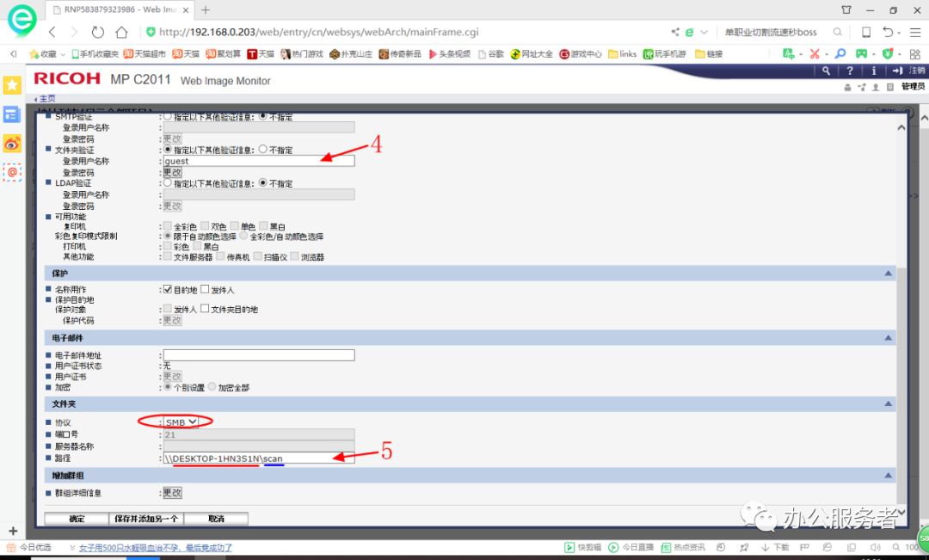The width and height of the screenshot is (929, 560).
Task: Open the browser home page icon
Action: 121,32
